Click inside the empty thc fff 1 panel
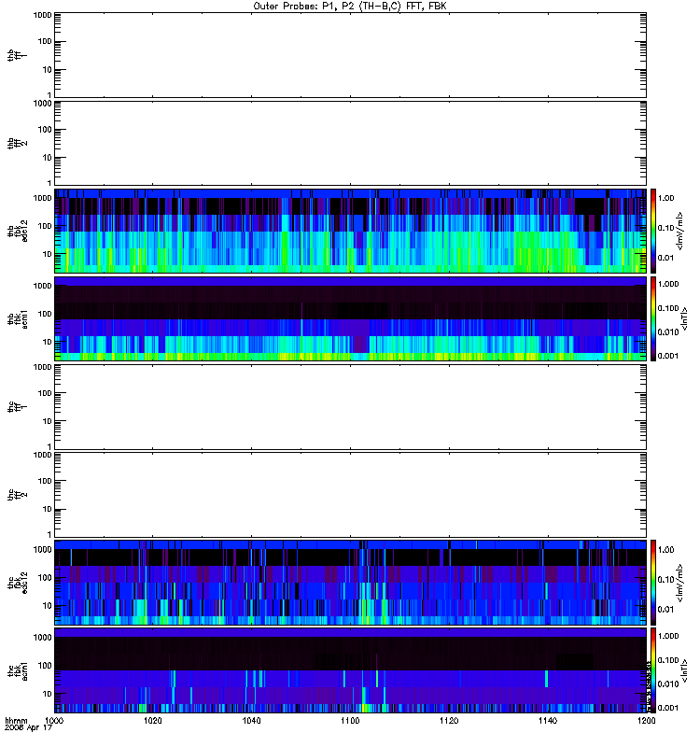Viewport: 700px width, 747px height. [351, 406]
